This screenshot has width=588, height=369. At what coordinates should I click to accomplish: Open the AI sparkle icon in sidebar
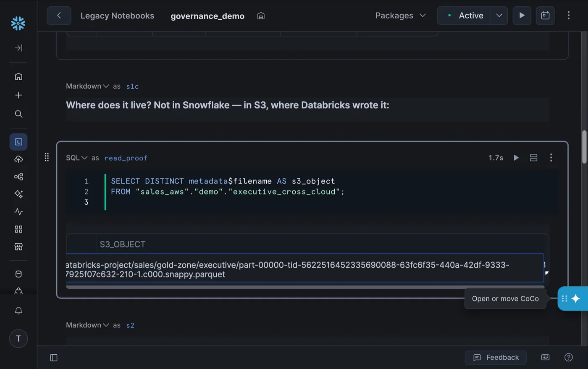18,194
